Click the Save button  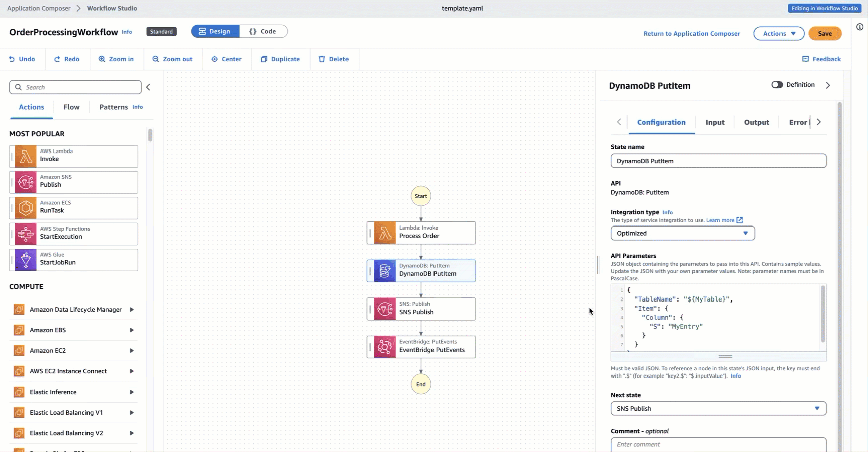[824, 34]
